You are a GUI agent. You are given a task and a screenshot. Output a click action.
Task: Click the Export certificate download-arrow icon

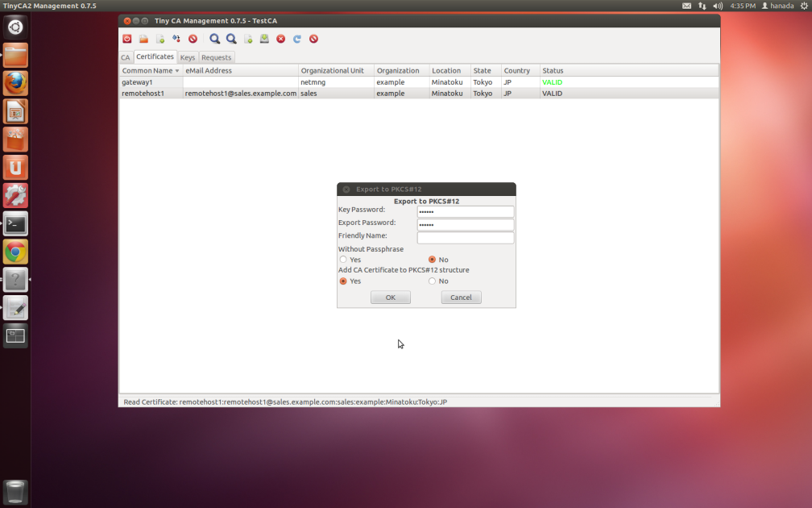(x=264, y=39)
